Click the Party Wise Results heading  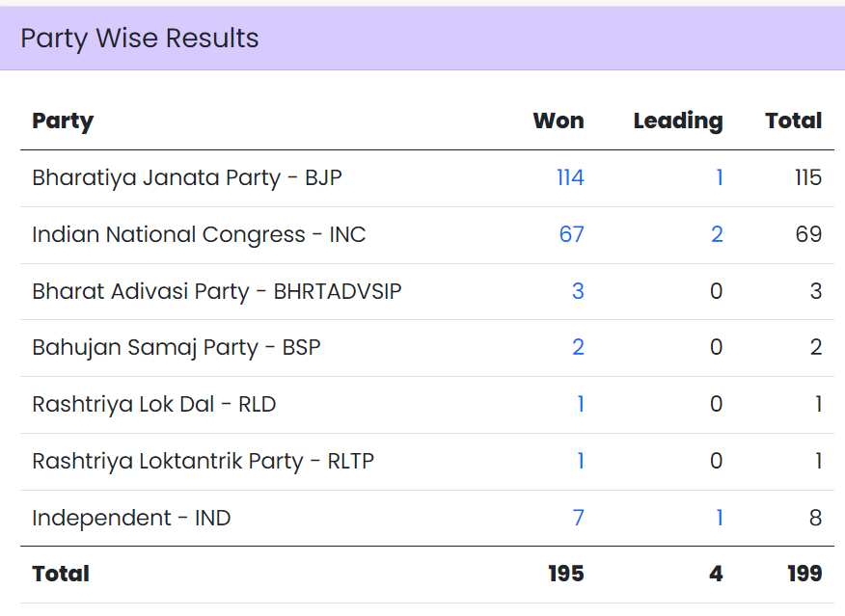point(140,39)
